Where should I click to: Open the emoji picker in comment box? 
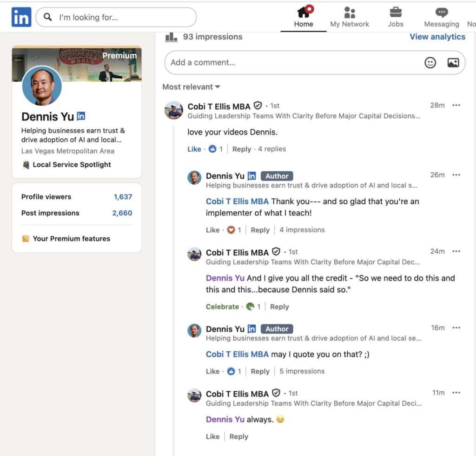430,62
